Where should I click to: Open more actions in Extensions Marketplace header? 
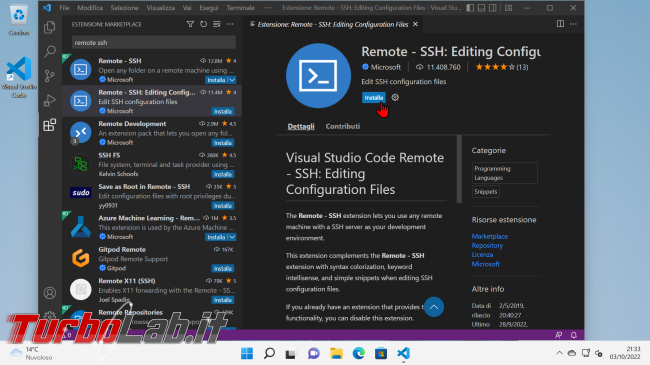[230, 24]
